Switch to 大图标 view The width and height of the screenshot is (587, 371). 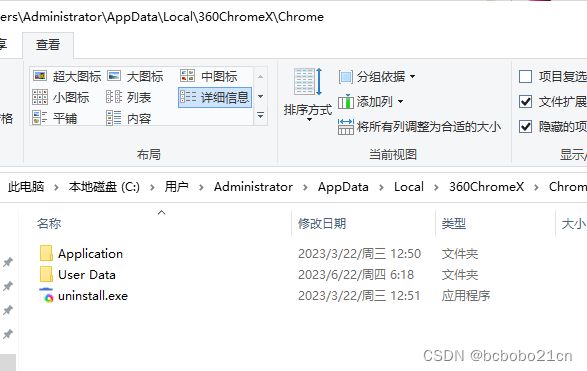[135, 76]
